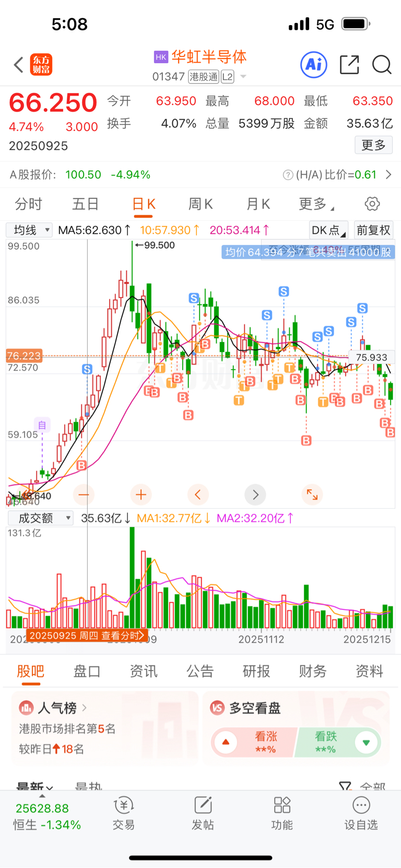Tap the 自 marker on chart
The height and width of the screenshot is (868, 401).
point(42,425)
